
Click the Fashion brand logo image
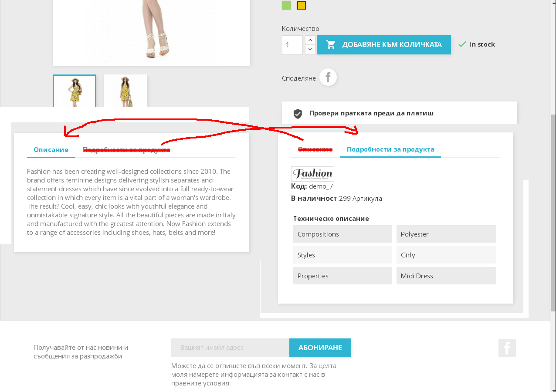click(x=312, y=174)
